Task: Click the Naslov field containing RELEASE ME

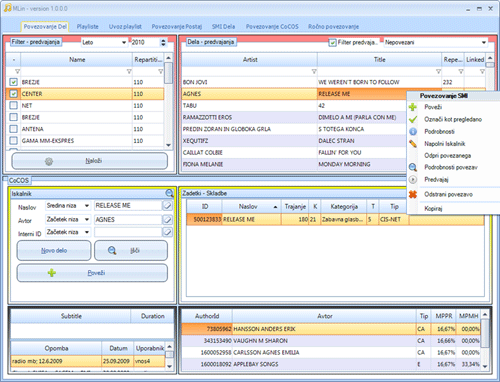Action: (x=128, y=206)
